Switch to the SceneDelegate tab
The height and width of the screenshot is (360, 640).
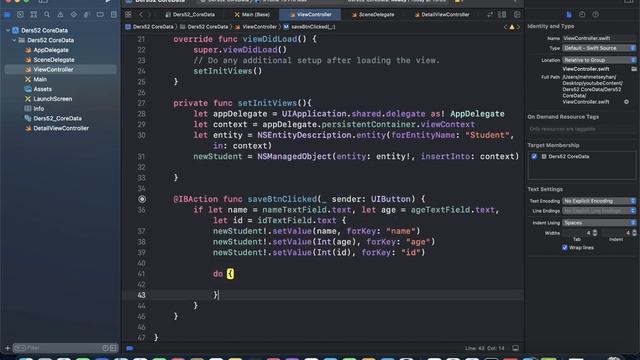[373, 15]
